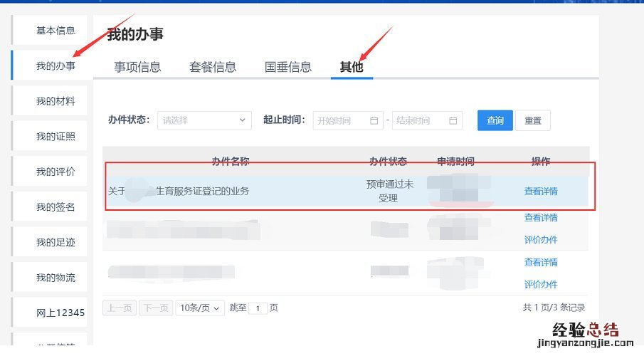Open 基本信息 in the sidebar
The image size is (644, 356).
(50, 30)
